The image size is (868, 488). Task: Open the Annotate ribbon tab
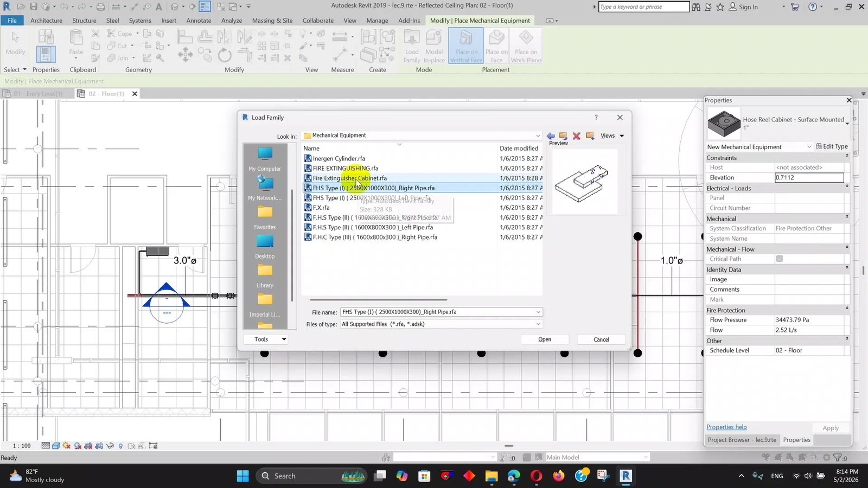(x=199, y=21)
